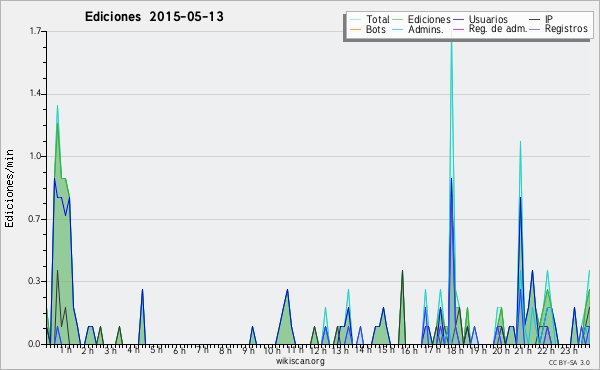Click the 'Reg. de adm.' legend label

[x=498, y=29]
